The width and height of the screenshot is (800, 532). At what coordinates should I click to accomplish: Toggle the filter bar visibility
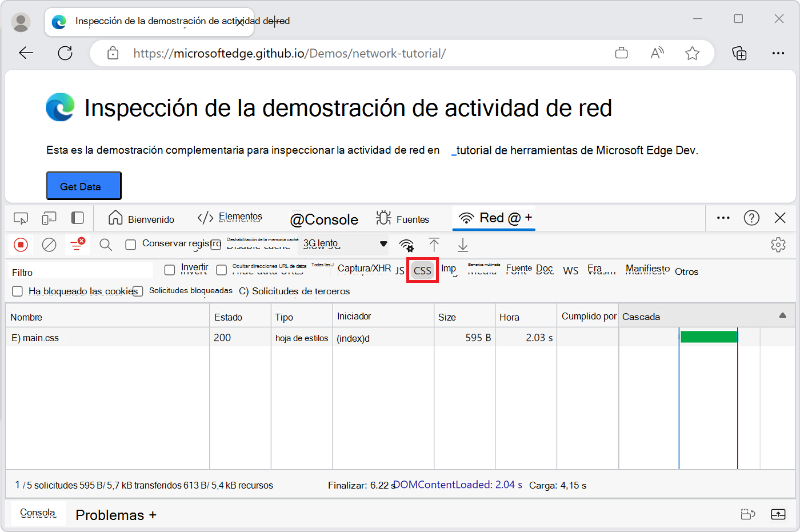77,245
